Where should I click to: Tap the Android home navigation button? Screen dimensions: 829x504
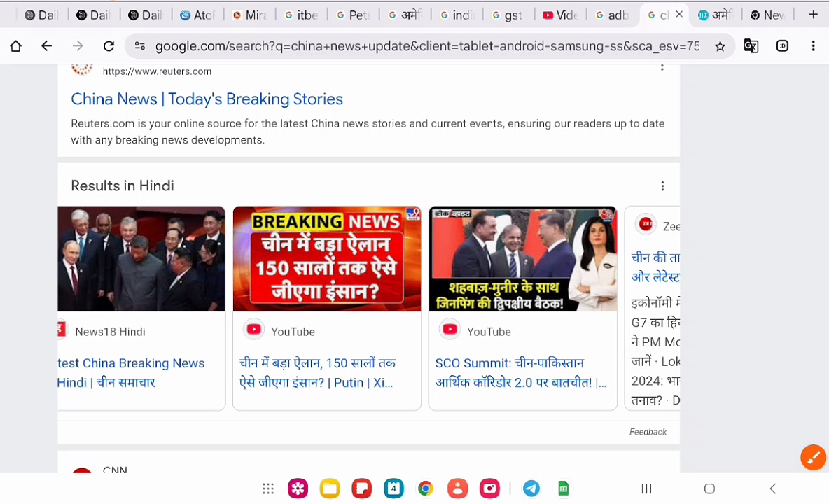click(709, 489)
